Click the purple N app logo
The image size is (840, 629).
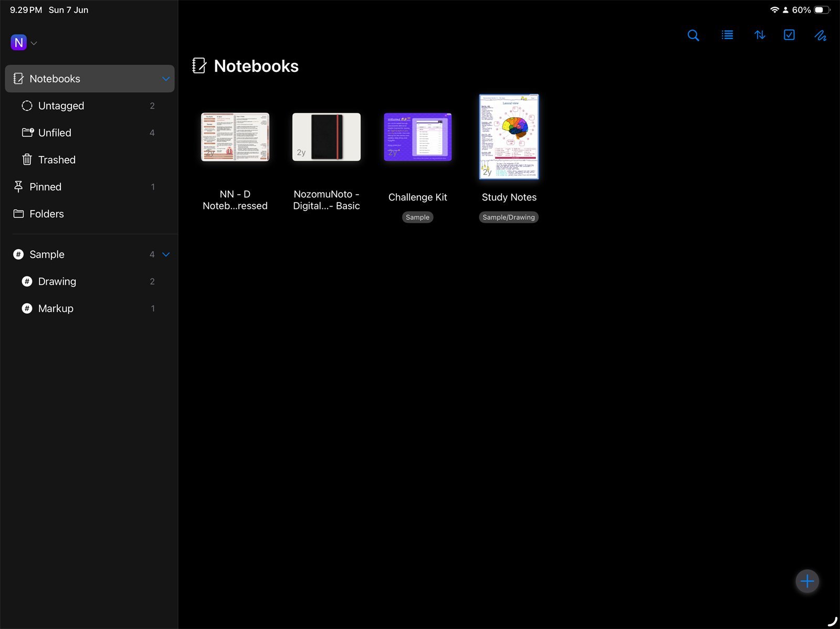(19, 42)
